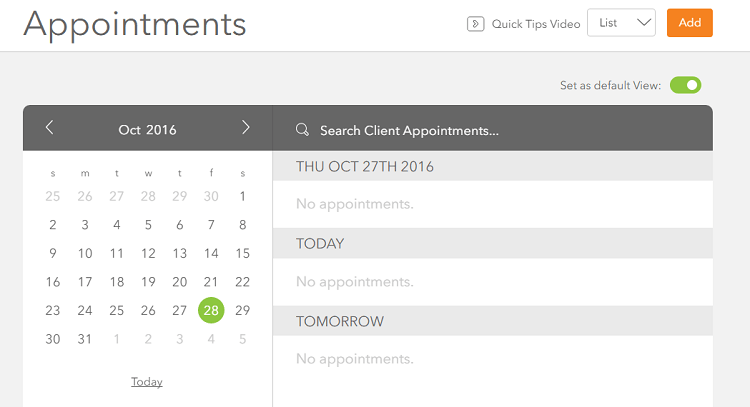The height and width of the screenshot is (407, 750).
Task: Click the search magnifier icon
Action: pyautogui.click(x=302, y=130)
